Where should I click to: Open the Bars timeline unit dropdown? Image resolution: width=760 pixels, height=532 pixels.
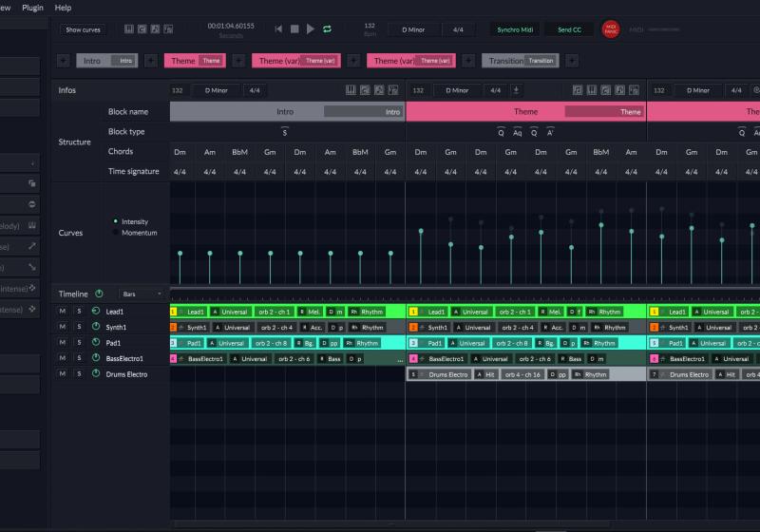[x=142, y=294]
